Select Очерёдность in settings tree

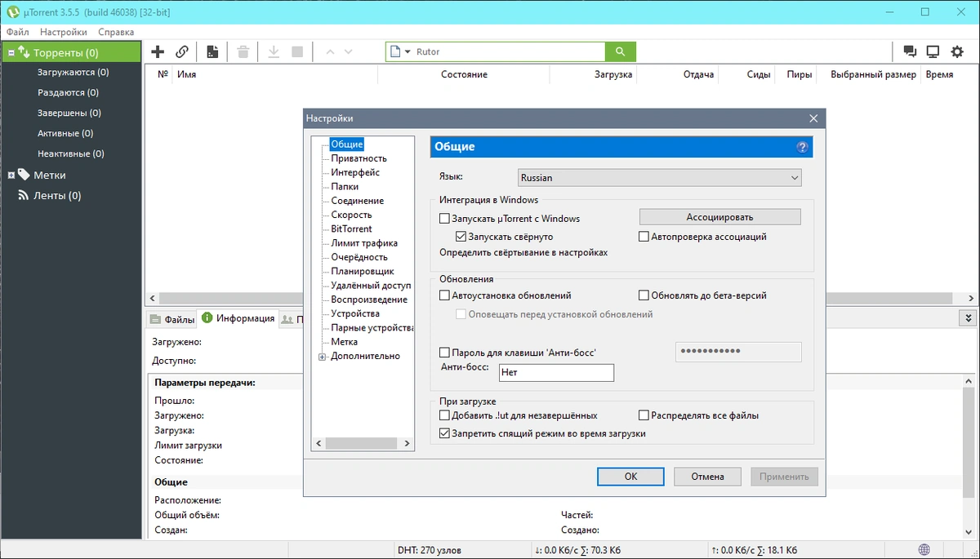[359, 257]
